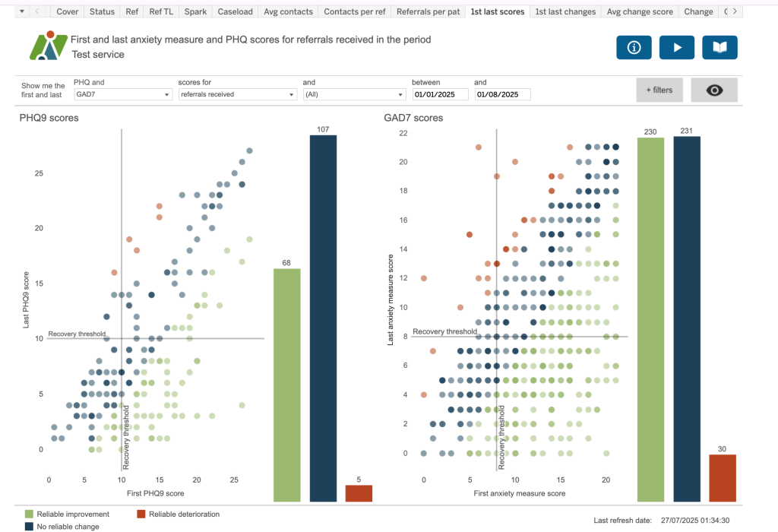Click the No reliable change legend swatch

(x=29, y=526)
